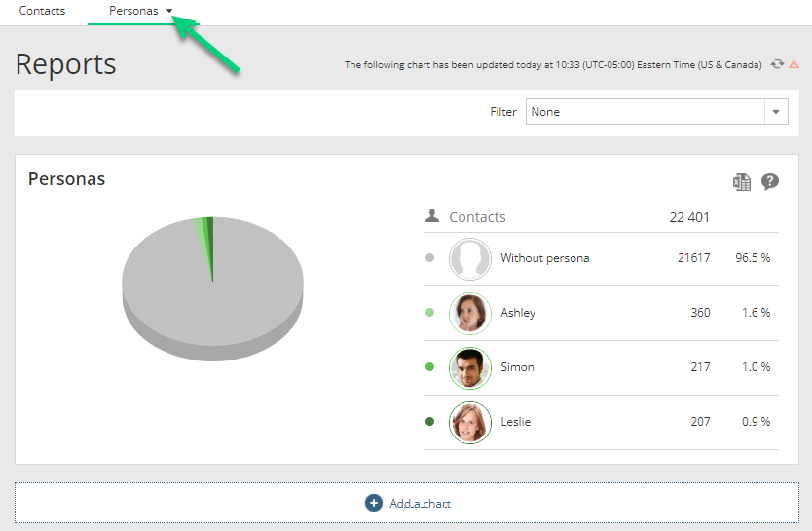This screenshot has height=531, width=812.
Task: Select the Simon persona name
Action: click(x=517, y=366)
